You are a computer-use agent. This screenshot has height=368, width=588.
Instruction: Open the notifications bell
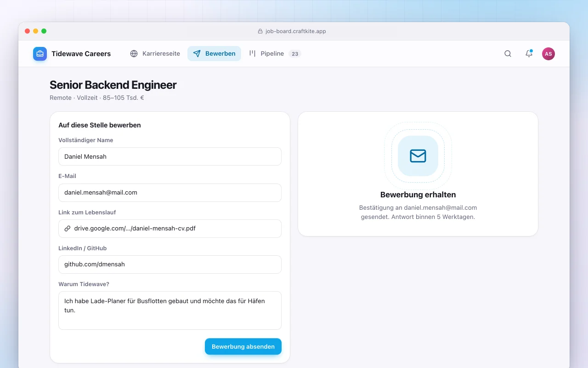tap(529, 54)
